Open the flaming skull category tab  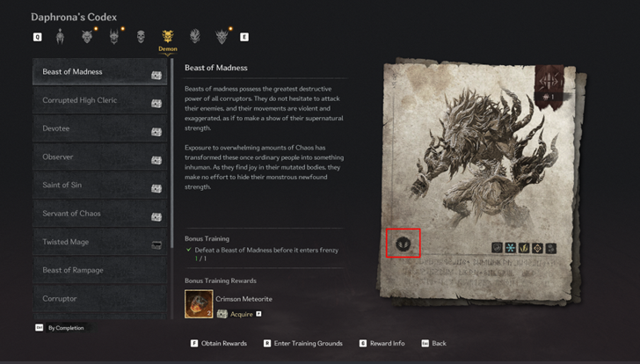[195, 37]
